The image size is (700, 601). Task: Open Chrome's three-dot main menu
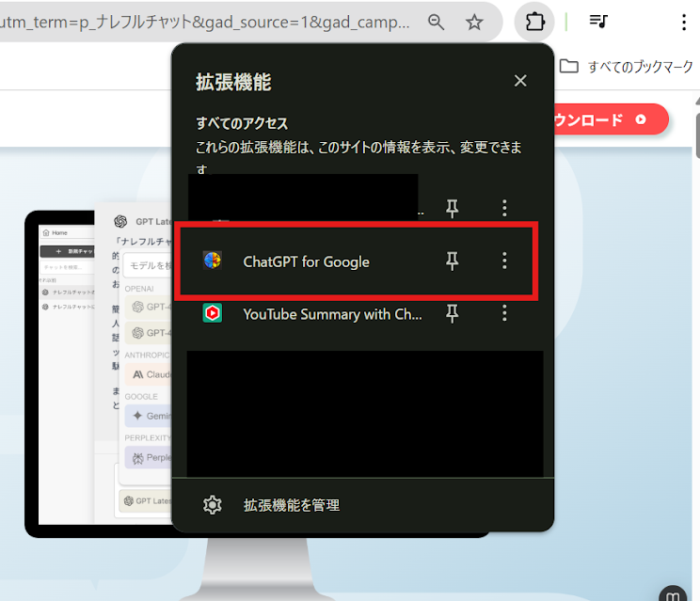[683, 22]
